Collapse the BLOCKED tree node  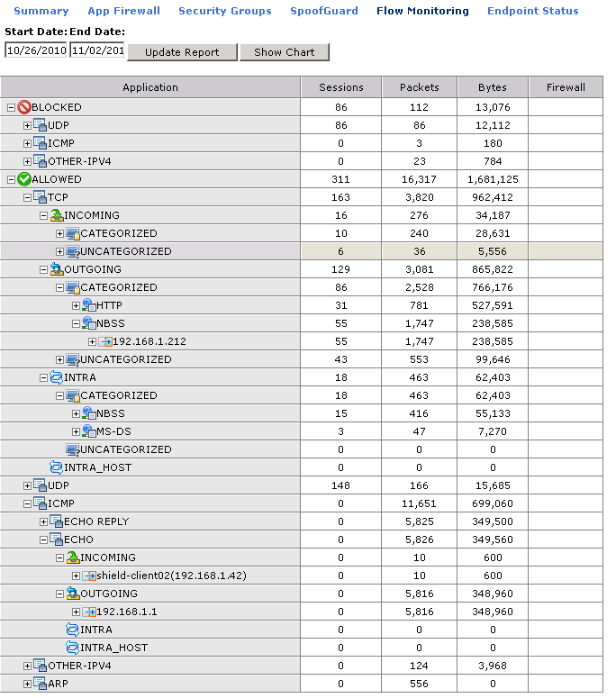coord(11,108)
